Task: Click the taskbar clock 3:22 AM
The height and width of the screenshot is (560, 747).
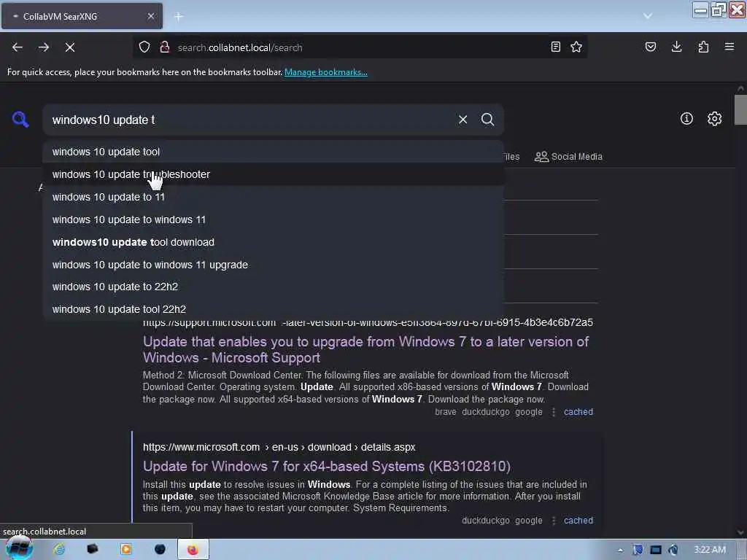Action: pyautogui.click(x=710, y=550)
